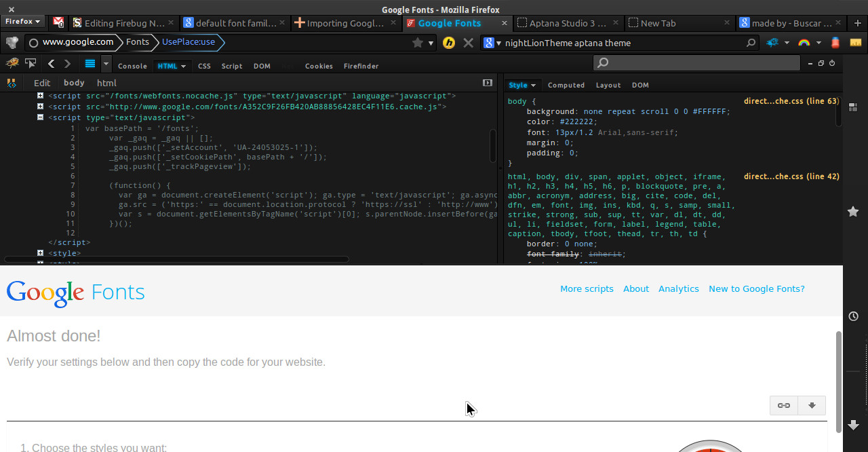Open history via the clock icon on sidebar
868x452 pixels.
coord(853,316)
